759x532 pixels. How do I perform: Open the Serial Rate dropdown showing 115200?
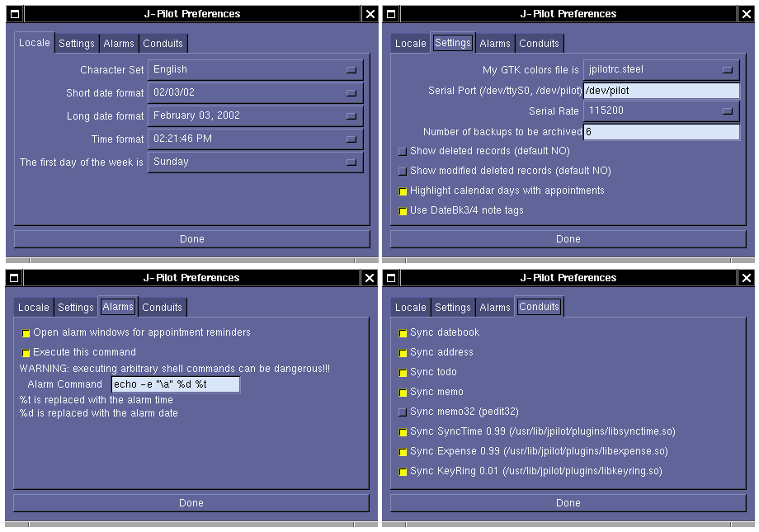click(x=661, y=111)
